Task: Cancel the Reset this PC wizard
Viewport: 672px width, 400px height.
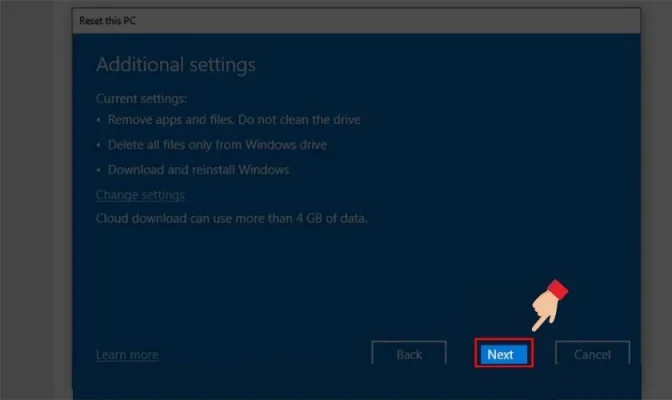Action: tap(591, 354)
